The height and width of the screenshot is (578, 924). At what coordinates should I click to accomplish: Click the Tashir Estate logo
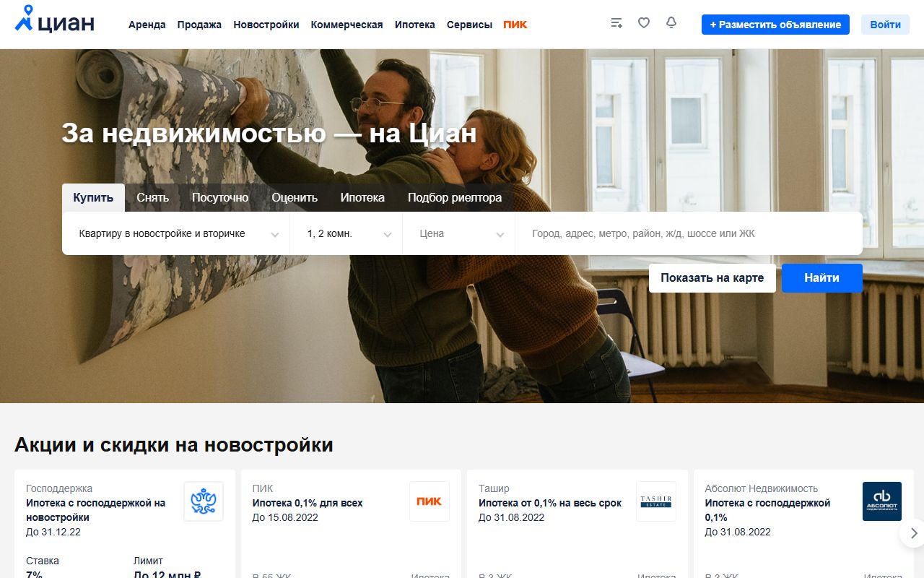click(x=656, y=501)
